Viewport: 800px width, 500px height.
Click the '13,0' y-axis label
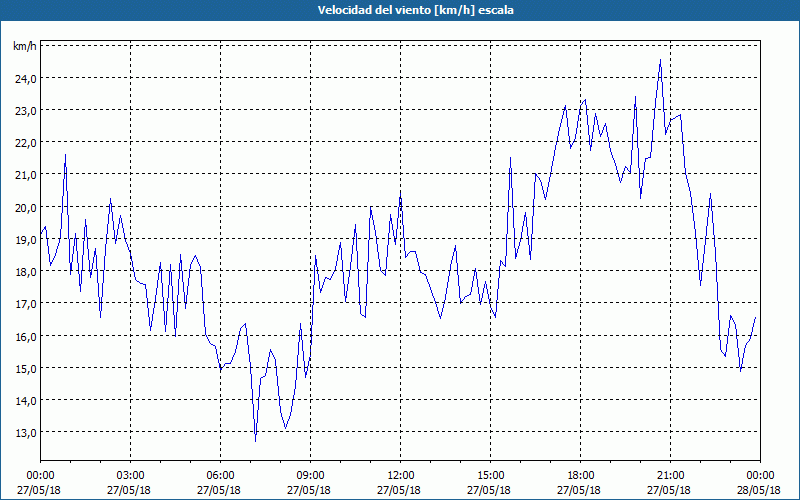[26, 433]
